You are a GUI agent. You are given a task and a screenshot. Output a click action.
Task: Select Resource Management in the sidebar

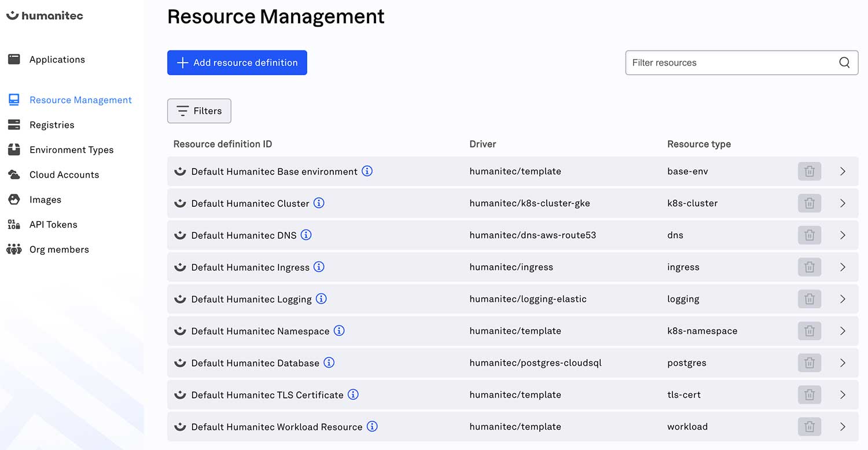(x=80, y=100)
